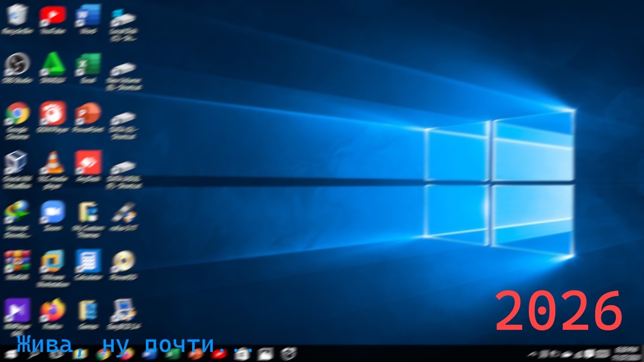Viewport: 644px width, 362px height.
Task: Open Chrome from the taskbar
Action: [103, 354]
